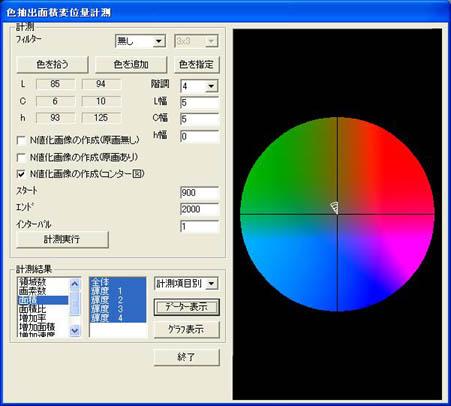Click the スタート field showing 900

199,192
